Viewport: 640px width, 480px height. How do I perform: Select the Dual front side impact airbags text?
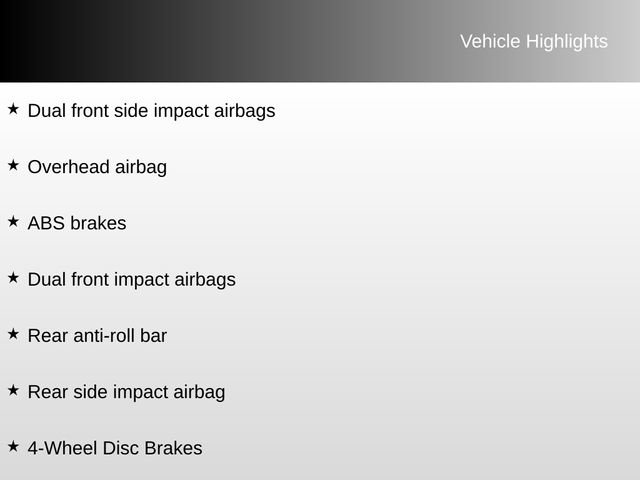pyautogui.click(x=151, y=111)
